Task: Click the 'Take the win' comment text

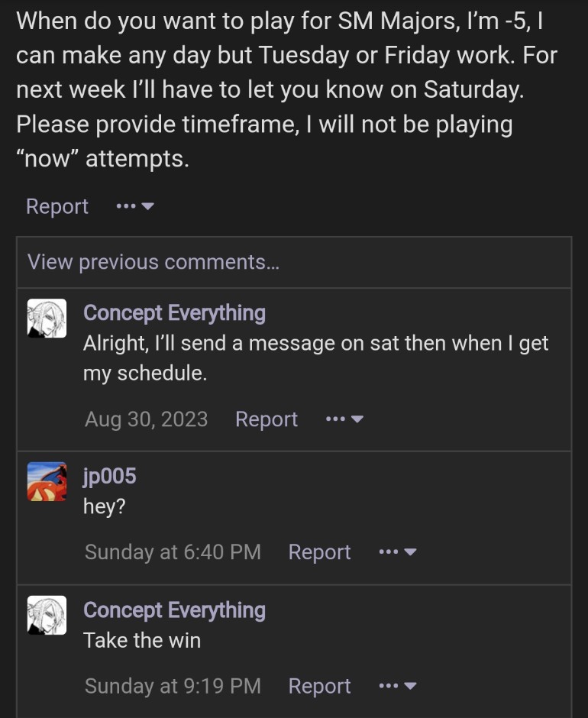Action: coord(142,640)
